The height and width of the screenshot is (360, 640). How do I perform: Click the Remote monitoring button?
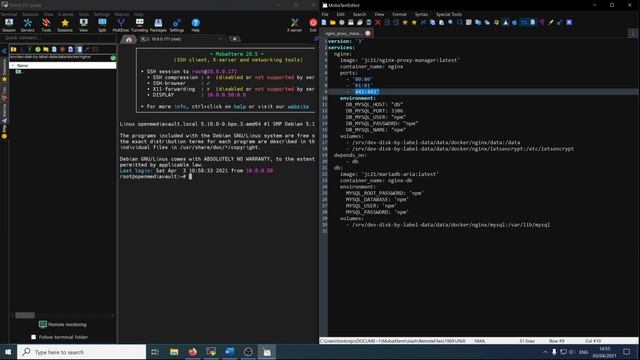(x=63, y=324)
